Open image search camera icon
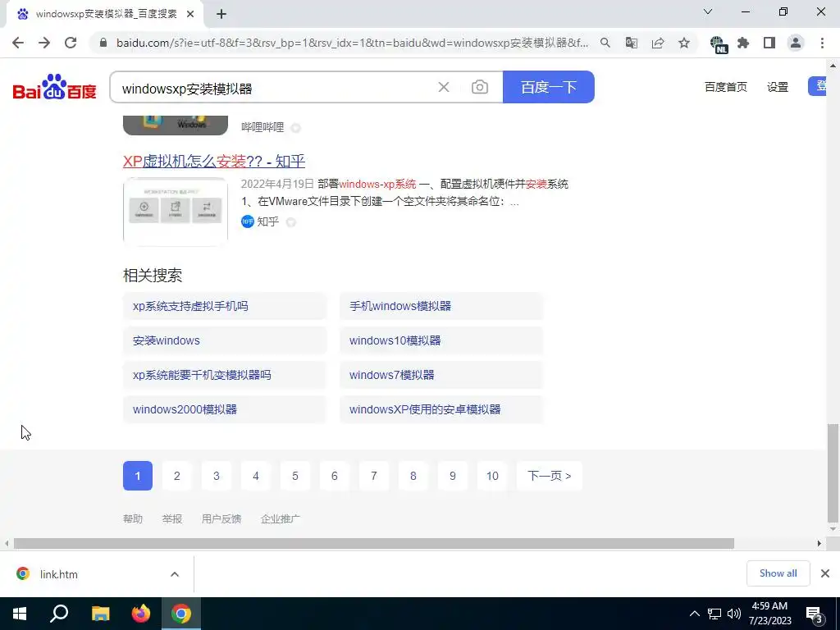This screenshot has width=840, height=630. tap(479, 87)
